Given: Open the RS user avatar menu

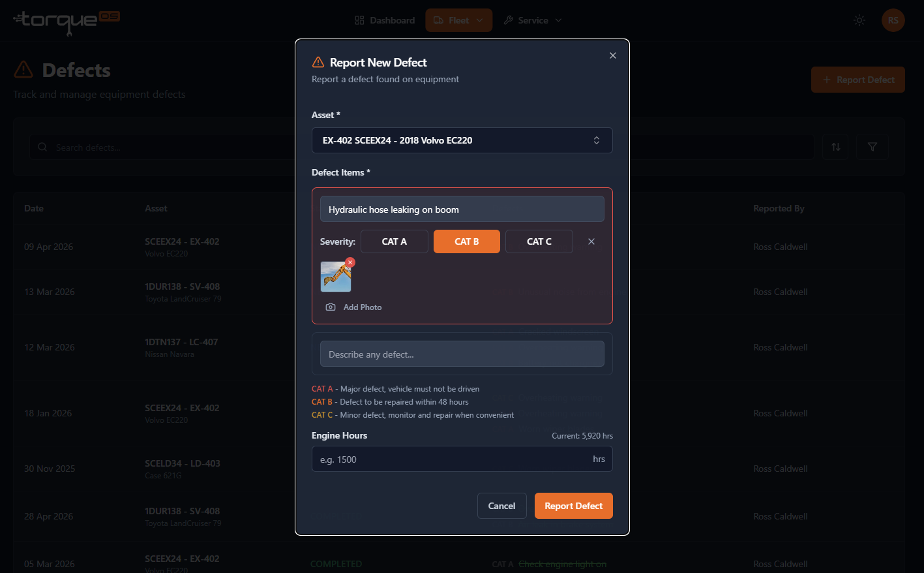Looking at the screenshot, I should (x=893, y=20).
